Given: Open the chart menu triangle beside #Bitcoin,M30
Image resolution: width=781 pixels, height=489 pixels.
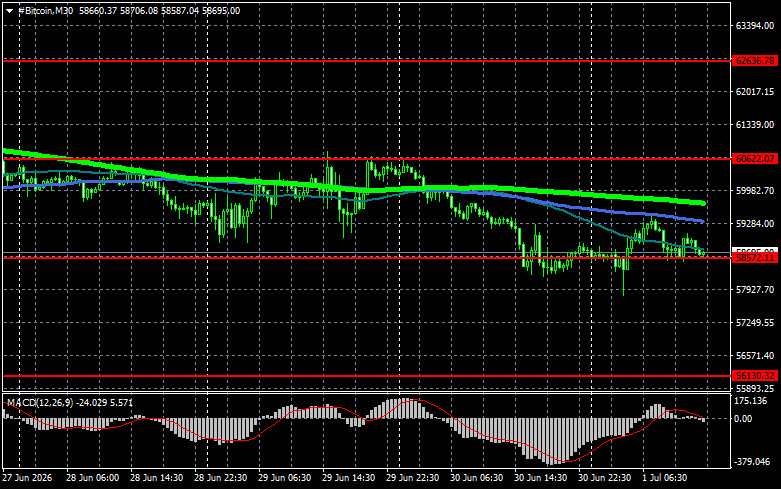Looking at the screenshot, I should (9, 11).
